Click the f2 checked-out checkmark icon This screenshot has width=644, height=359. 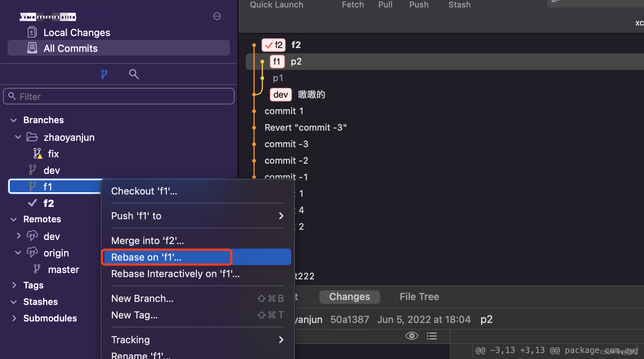(x=33, y=203)
